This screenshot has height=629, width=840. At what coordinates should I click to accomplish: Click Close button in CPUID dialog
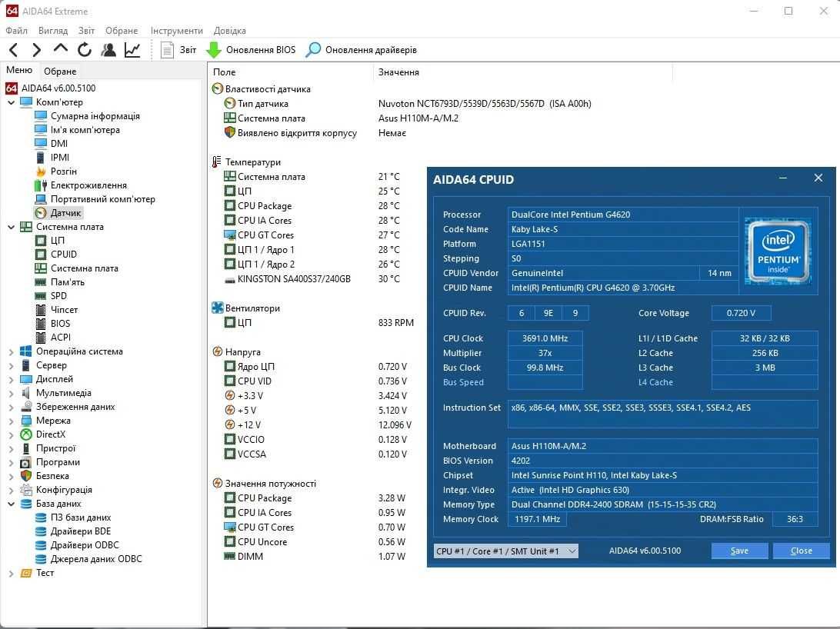[x=802, y=551]
